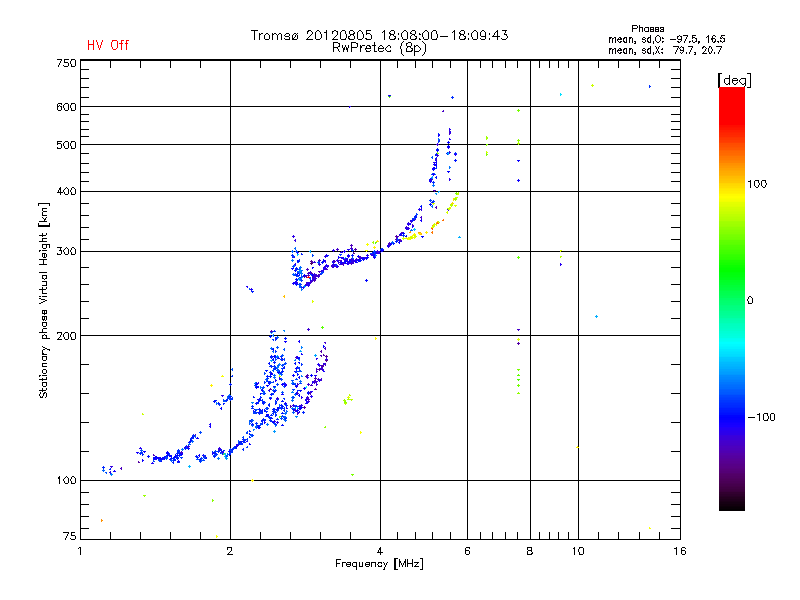Click the 'Frequency [MHz]' axis title
The image size is (800, 600).
pos(379,564)
